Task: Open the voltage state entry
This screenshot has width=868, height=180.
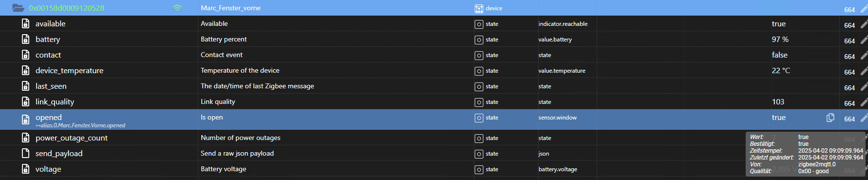Action: tap(48, 169)
